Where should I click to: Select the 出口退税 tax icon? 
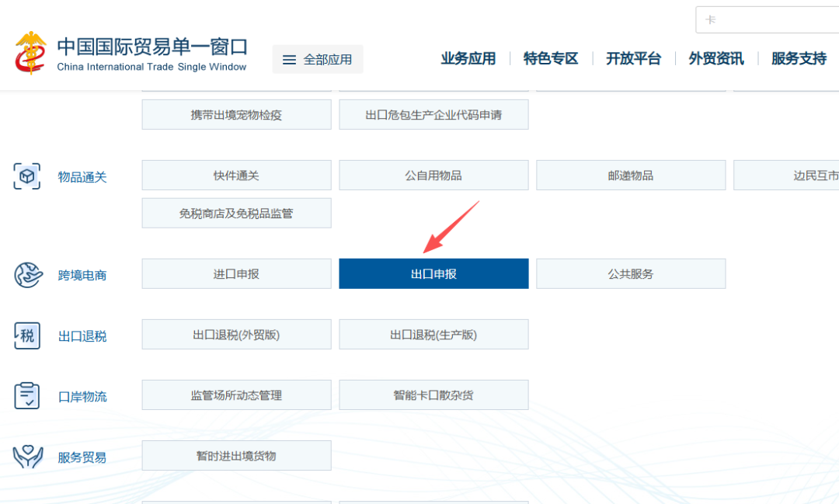click(x=26, y=335)
